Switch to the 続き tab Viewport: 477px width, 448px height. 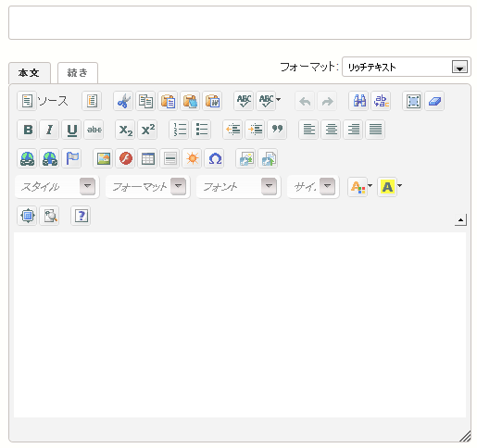click(x=78, y=73)
